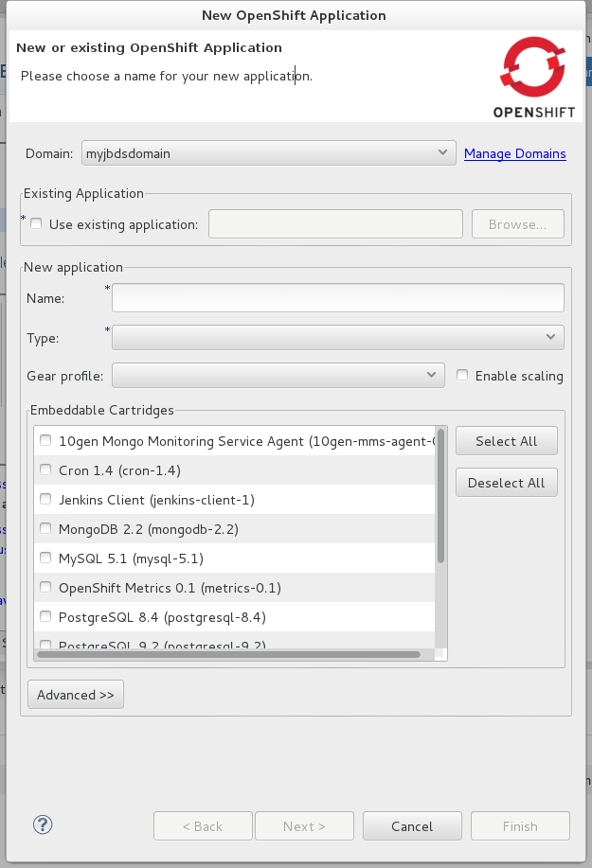
Task: Click the OpenShift logo image
Action: tap(533, 78)
